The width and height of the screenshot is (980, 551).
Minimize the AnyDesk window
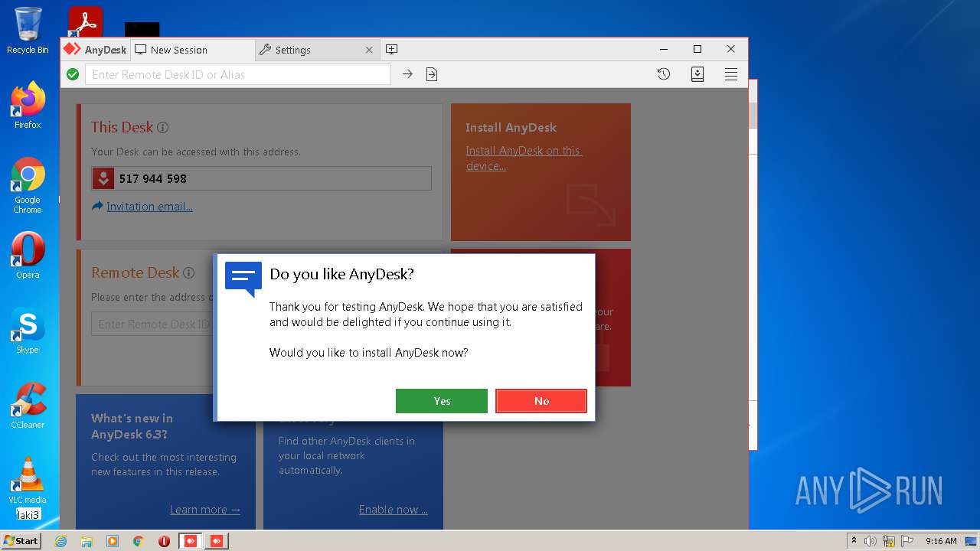(664, 49)
